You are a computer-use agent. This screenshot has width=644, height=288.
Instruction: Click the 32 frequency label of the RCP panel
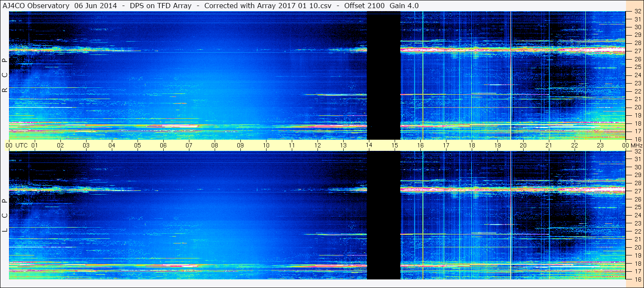pos(637,12)
